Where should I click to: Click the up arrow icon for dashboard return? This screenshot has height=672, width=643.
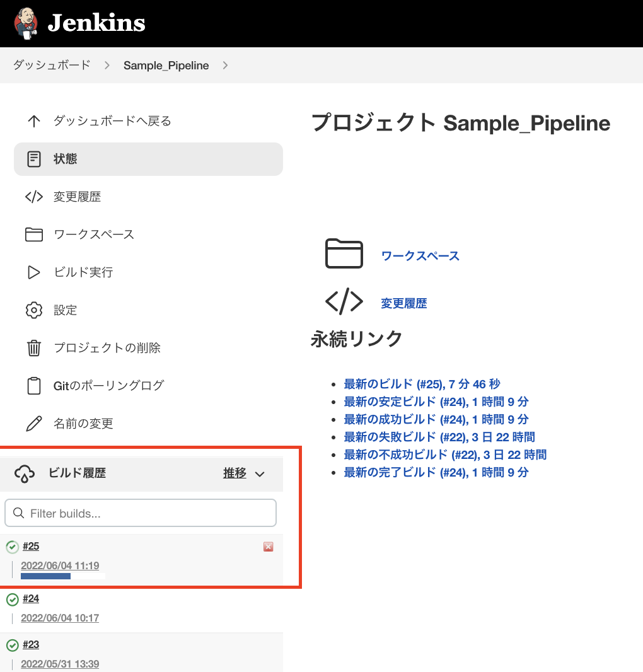[34, 121]
